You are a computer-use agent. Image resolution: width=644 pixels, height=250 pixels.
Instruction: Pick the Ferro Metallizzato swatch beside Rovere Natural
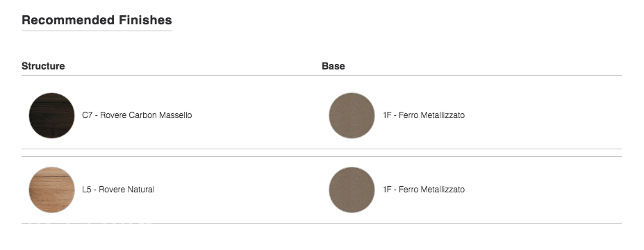pos(352,190)
